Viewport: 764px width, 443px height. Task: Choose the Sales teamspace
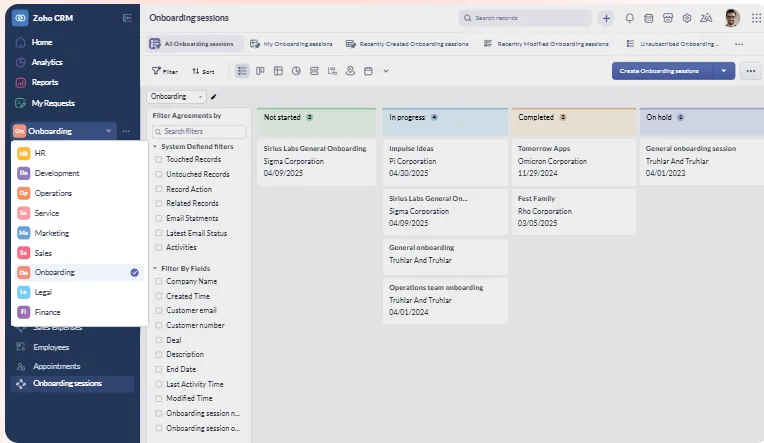(80, 253)
